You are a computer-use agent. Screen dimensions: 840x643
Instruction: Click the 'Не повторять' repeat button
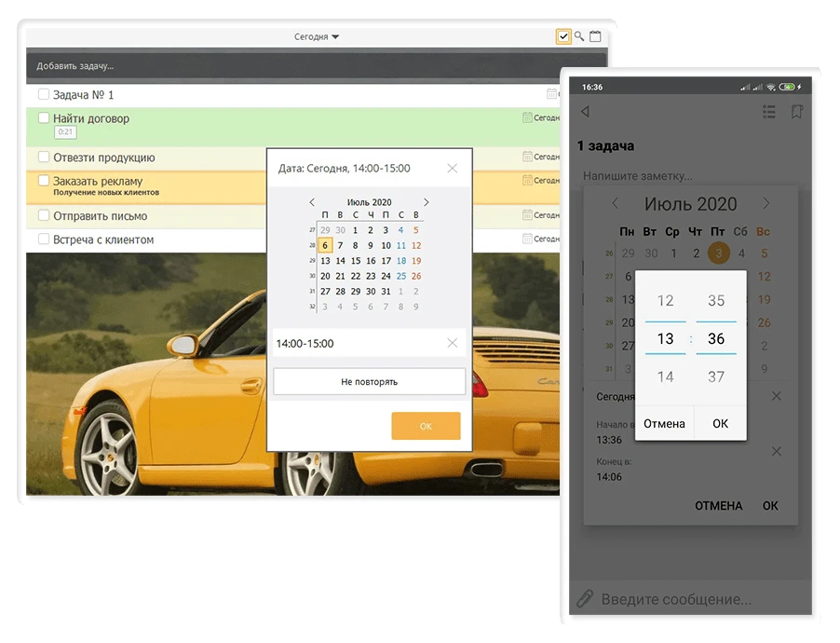tap(369, 382)
